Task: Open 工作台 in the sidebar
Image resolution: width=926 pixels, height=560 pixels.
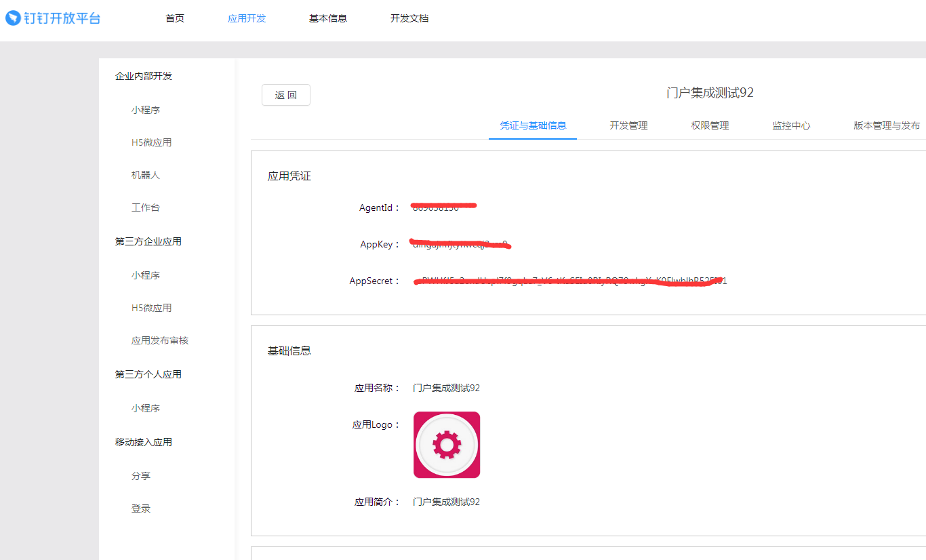Action: 146,207
